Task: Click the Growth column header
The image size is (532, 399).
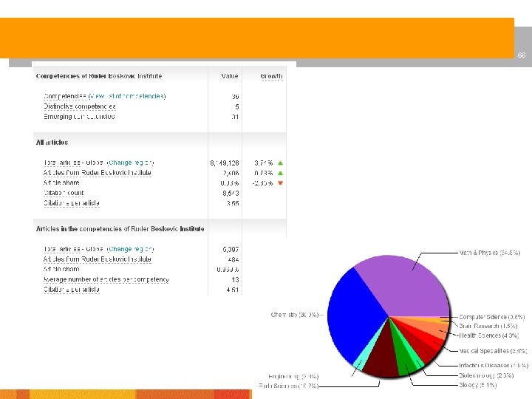Action: point(271,76)
